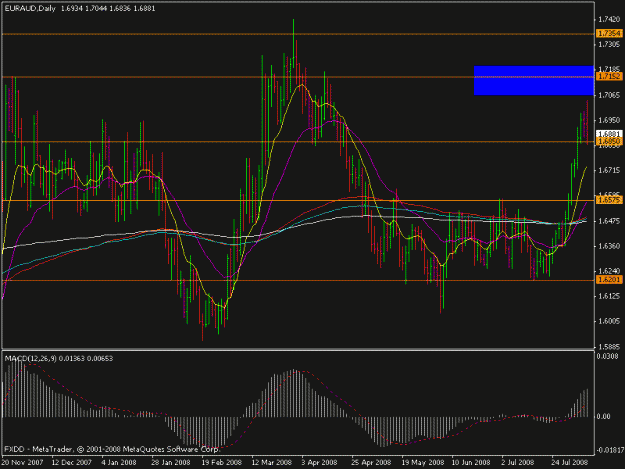Viewport: 625px width, 469px height.
Task: Click the white 1.6881 current price tag
Action: [609, 134]
